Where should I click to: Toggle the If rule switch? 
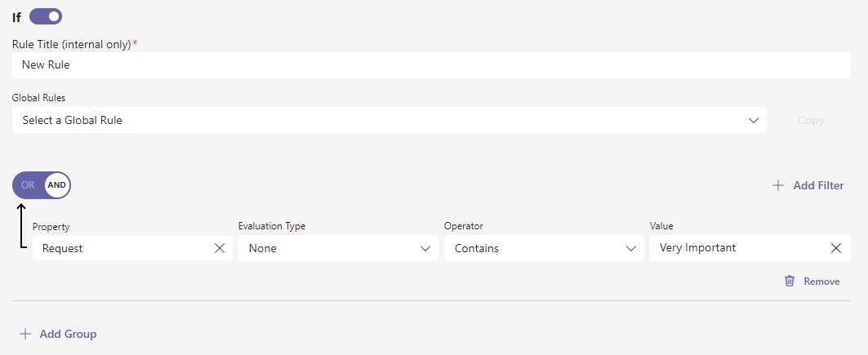[x=46, y=16]
